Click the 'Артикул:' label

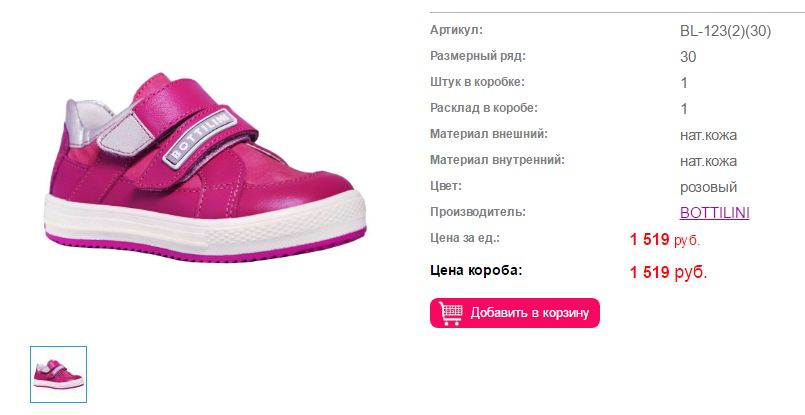tap(456, 30)
